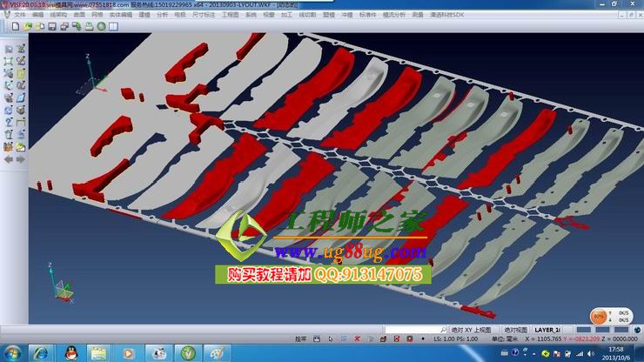Select the curve edit pencil tool
644x362 pixels.
click(21, 62)
